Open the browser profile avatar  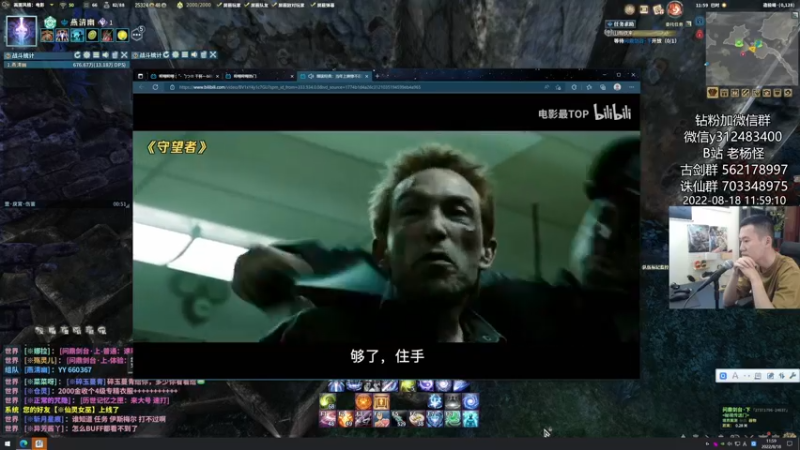click(x=617, y=87)
